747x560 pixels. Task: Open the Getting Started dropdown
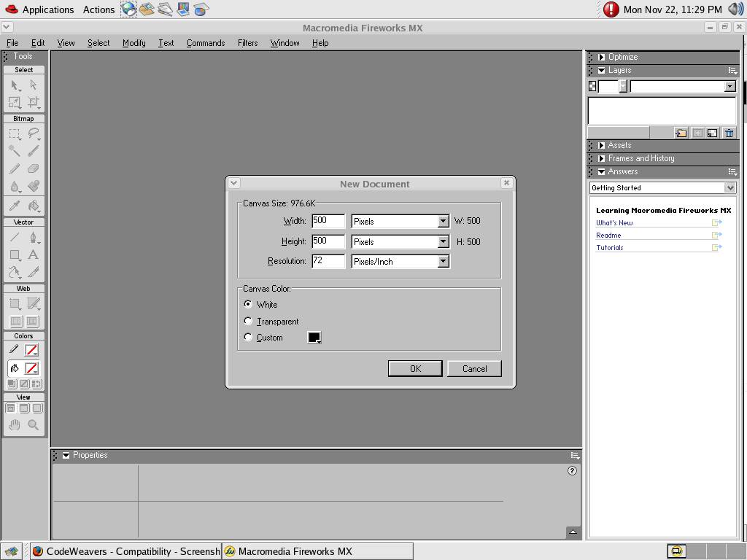pos(662,187)
